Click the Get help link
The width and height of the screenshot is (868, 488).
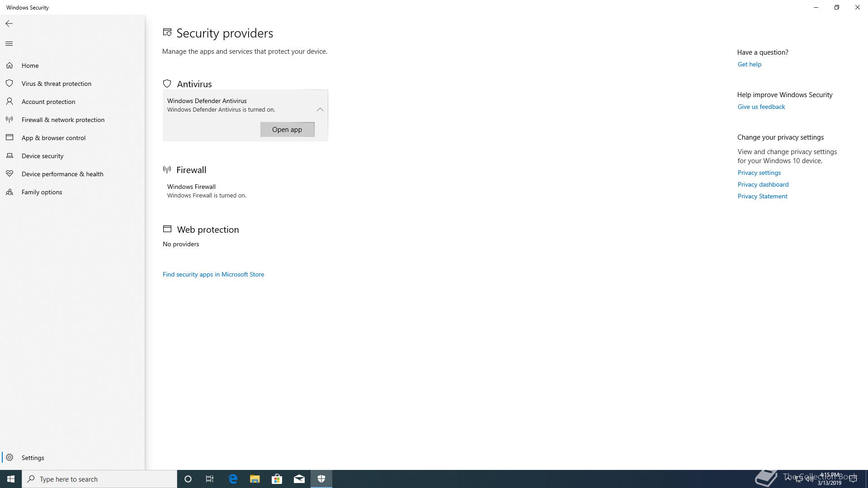coord(749,64)
